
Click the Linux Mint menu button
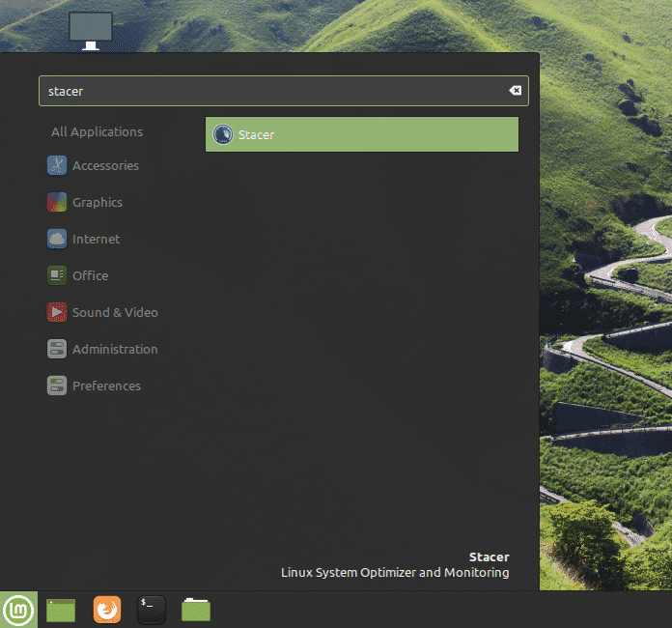point(18,610)
